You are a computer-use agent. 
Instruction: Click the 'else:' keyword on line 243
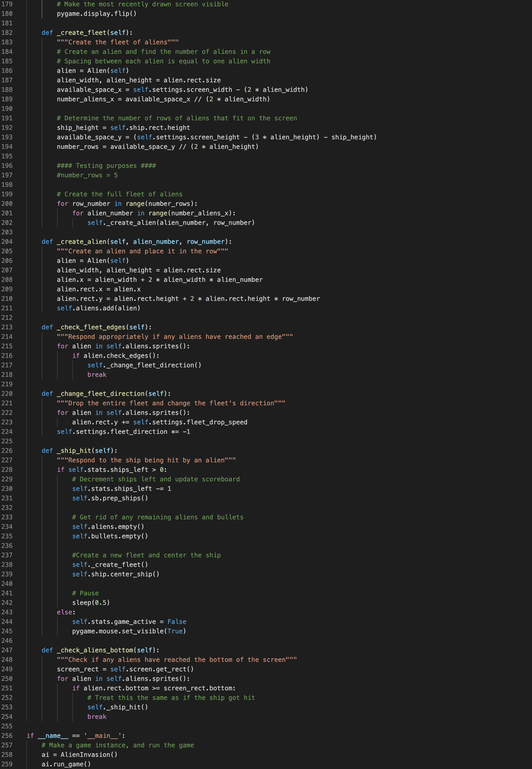66,612
